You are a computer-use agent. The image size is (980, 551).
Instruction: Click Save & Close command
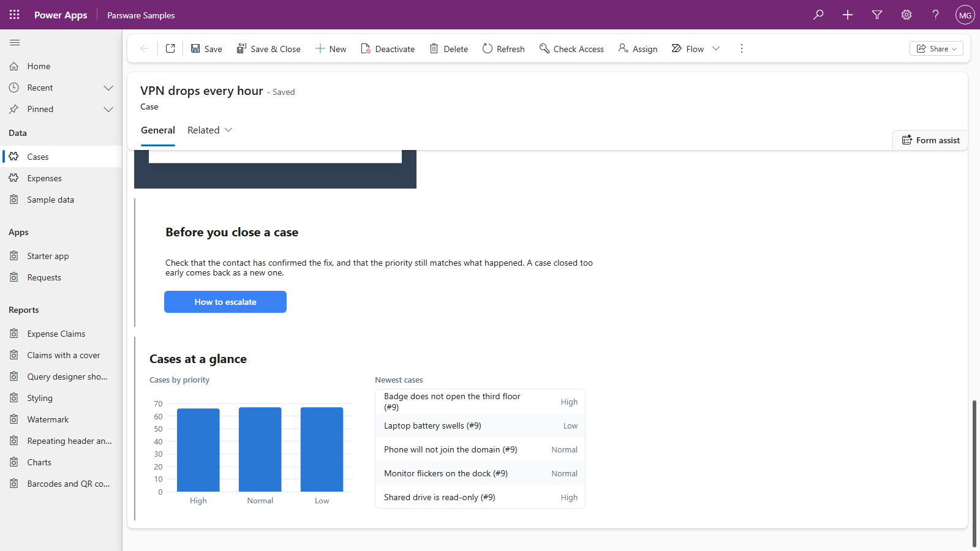pos(269,48)
